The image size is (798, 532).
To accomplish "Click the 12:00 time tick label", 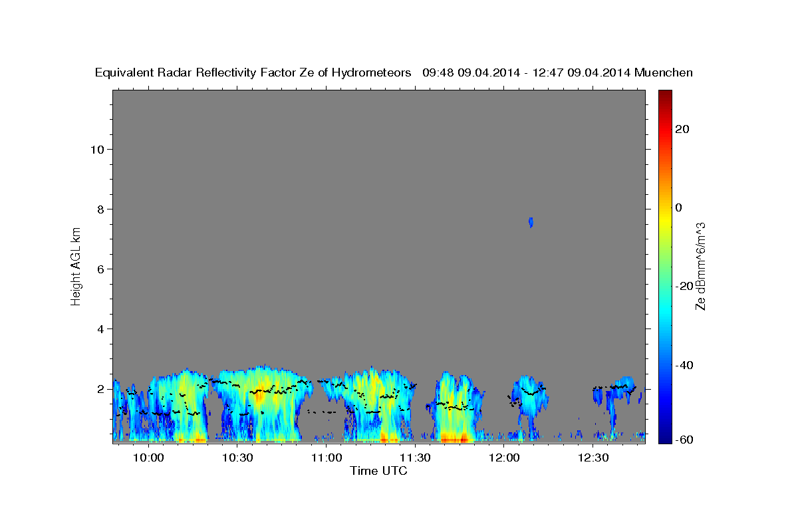I will tap(504, 458).
